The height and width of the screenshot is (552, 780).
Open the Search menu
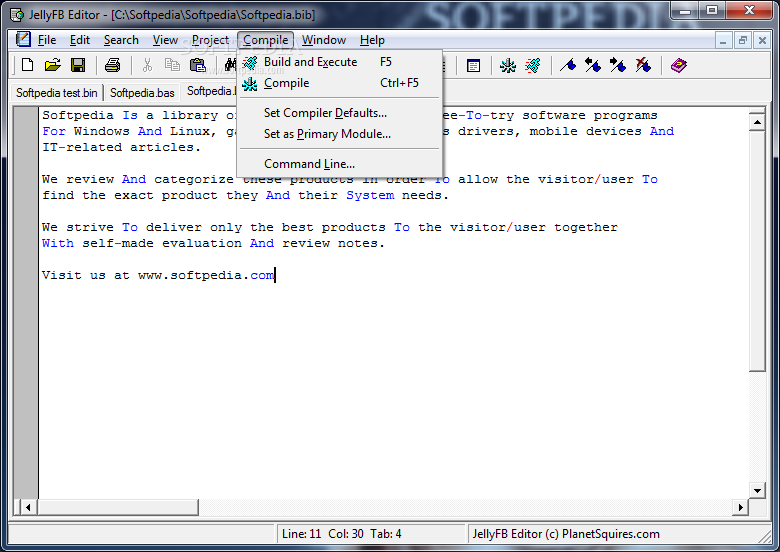click(x=121, y=40)
